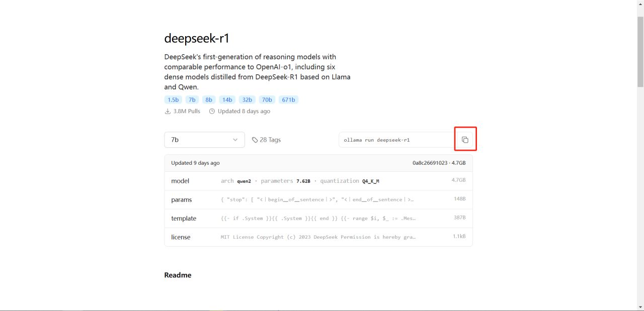Select the 7b size tag badge

pos(192,100)
